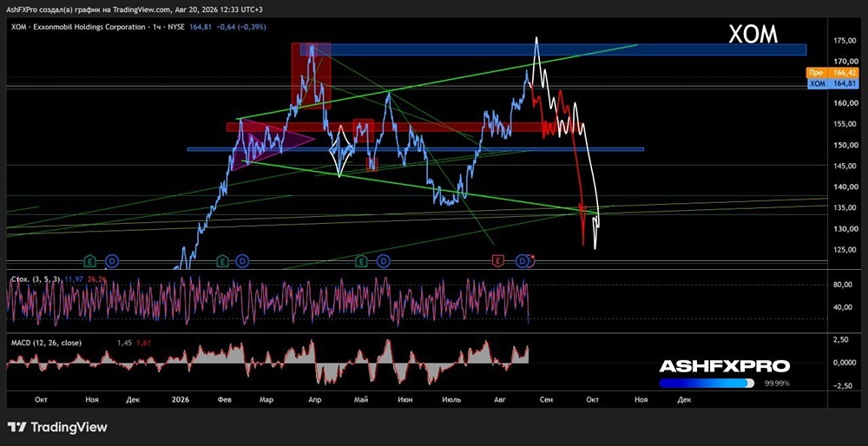The width and height of the screenshot is (868, 446).
Task: Click the dividend D marker following the Фев earnings marker
Action: pos(242,259)
